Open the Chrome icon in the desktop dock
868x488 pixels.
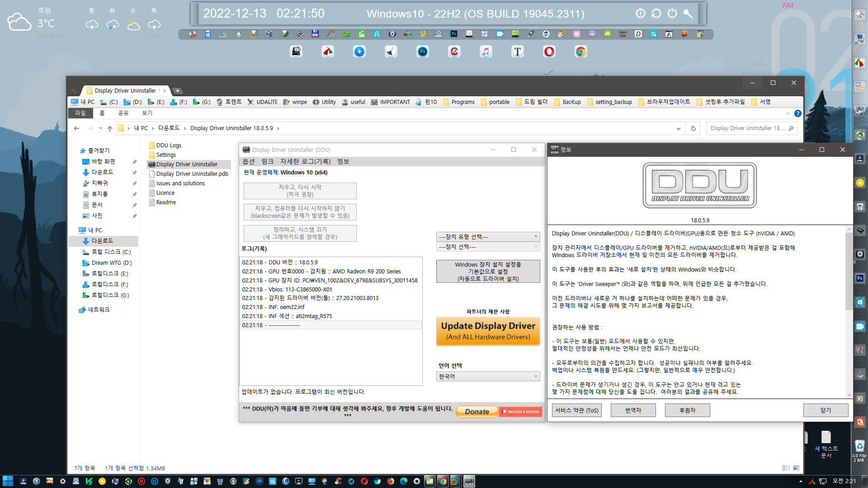[580, 52]
